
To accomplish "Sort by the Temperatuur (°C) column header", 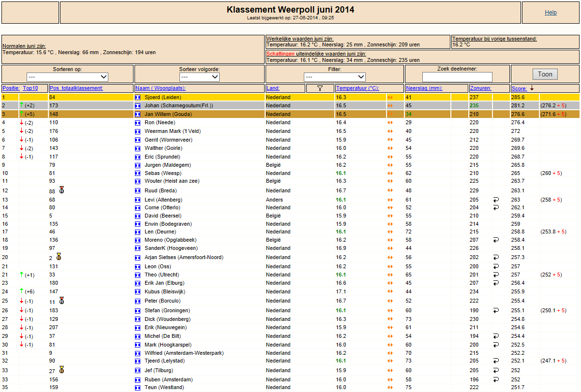I will pyautogui.click(x=358, y=88).
